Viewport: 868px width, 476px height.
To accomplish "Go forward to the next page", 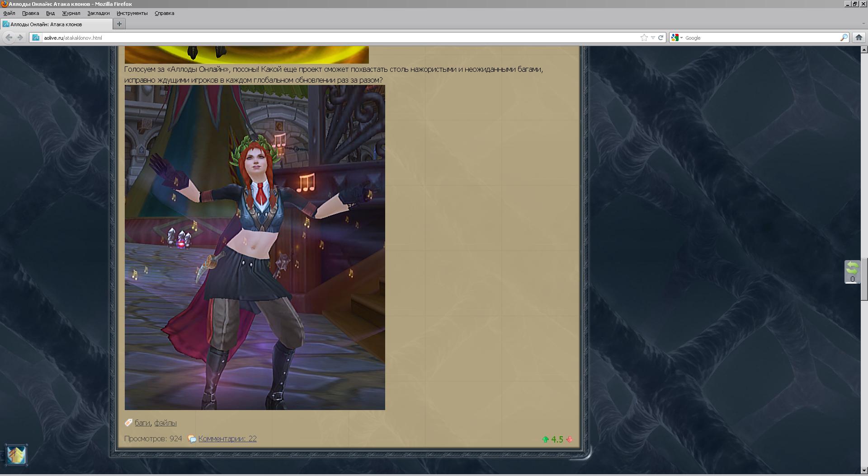I will point(20,37).
